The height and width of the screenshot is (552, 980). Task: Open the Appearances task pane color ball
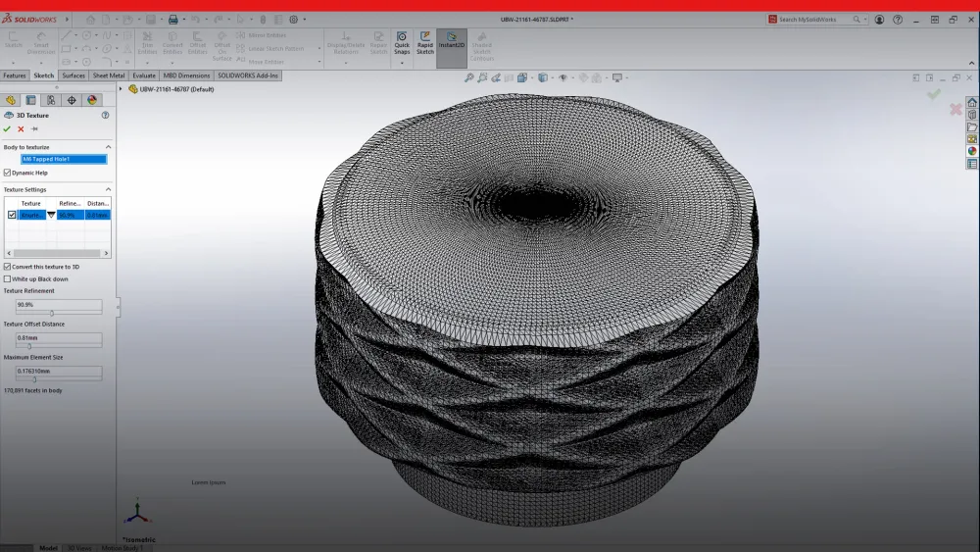pyautogui.click(x=972, y=151)
